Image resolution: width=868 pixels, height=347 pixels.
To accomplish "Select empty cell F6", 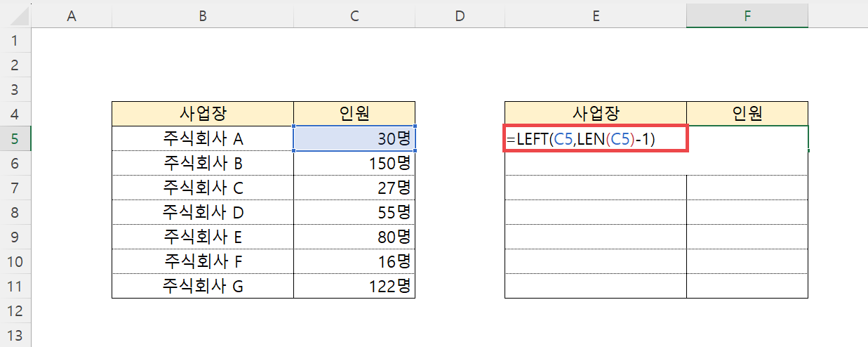I will 747,163.
